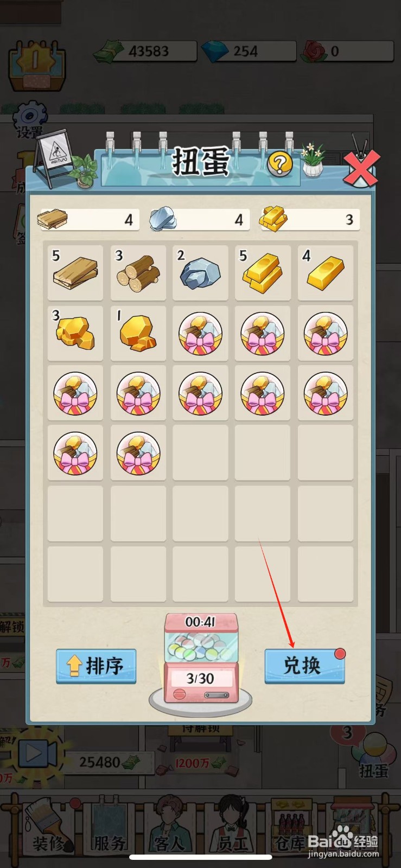Select the gold ore item with count 1
Screen dimensions: 401x868
point(138,333)
